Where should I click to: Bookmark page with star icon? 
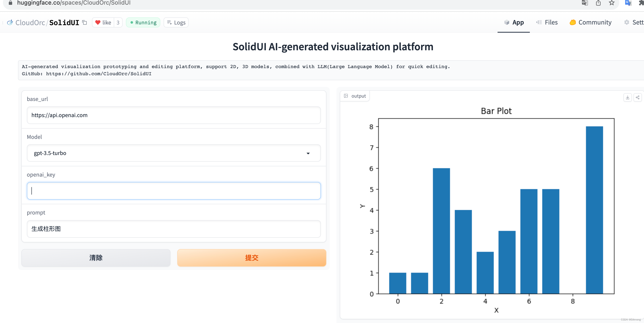pyautogui.click(x=612, y=3)
